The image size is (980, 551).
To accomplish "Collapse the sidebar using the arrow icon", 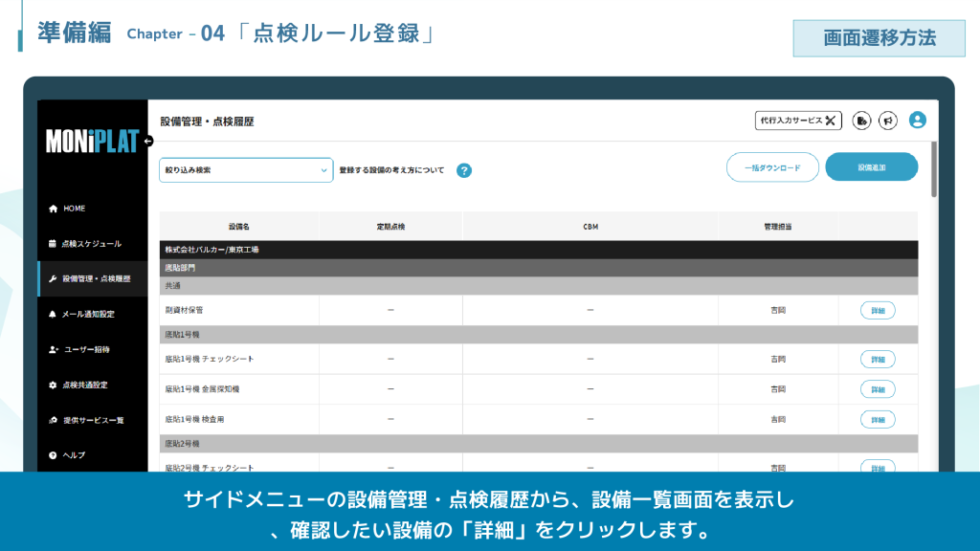I will [147, 142].
